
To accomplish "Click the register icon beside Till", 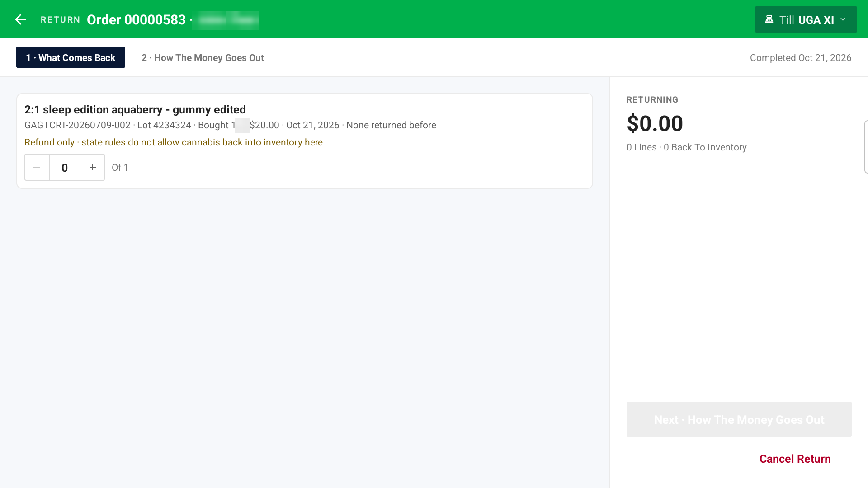I will tap(769, 19).
